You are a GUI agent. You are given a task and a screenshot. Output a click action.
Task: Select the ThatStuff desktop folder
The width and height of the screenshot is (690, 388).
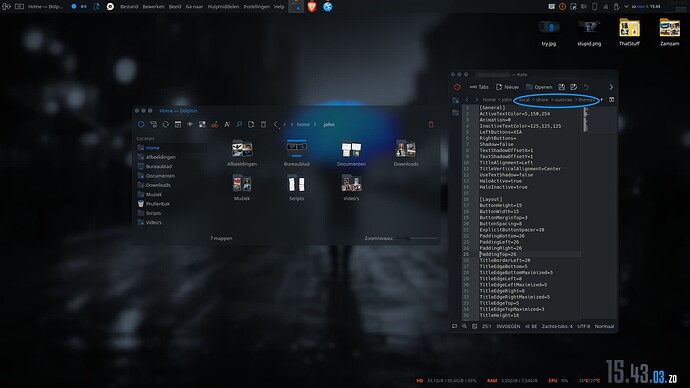[629, 33]
